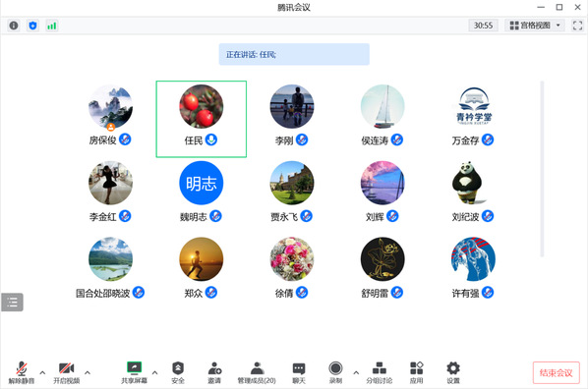
Task: Open the blue security shield icon
Action: (32, 26)
